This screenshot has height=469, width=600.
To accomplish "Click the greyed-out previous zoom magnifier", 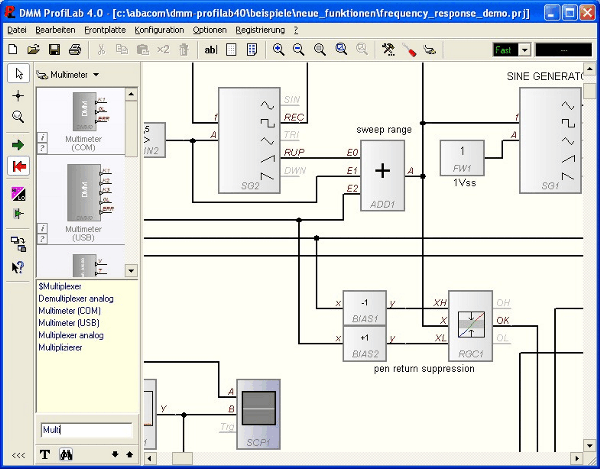I will coord(362,49).
